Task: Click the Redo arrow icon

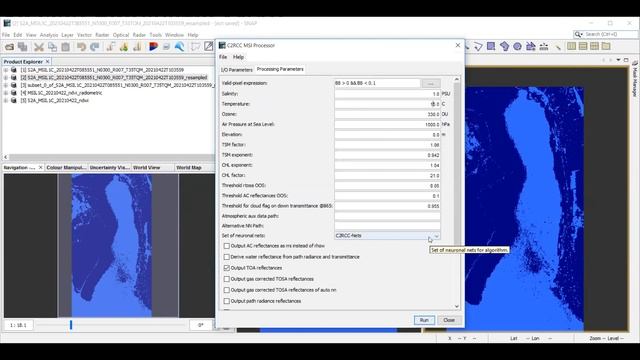Action: pyautogui.click(x=95, y=47)
